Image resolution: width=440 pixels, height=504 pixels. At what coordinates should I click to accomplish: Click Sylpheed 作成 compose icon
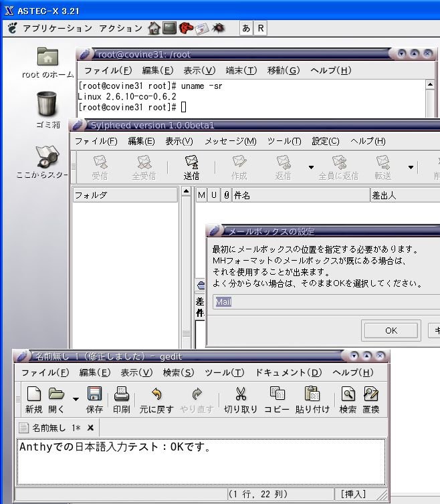coord(239,168)
